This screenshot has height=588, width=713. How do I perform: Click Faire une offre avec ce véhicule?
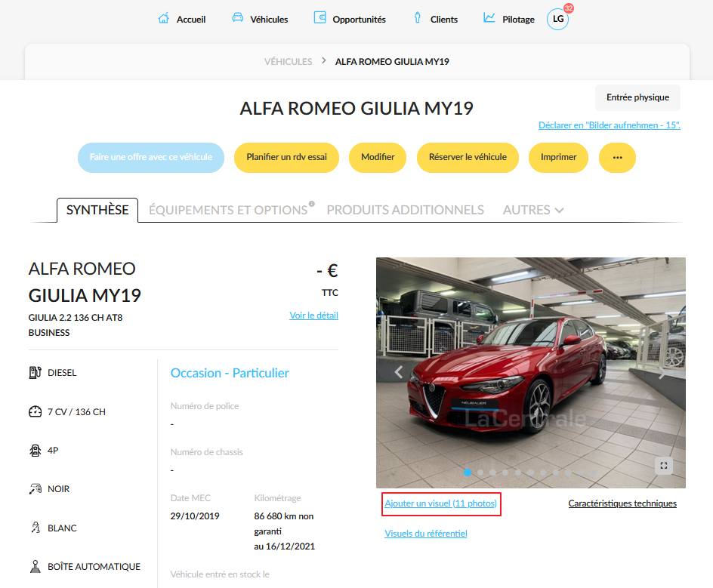click(151, 158)
